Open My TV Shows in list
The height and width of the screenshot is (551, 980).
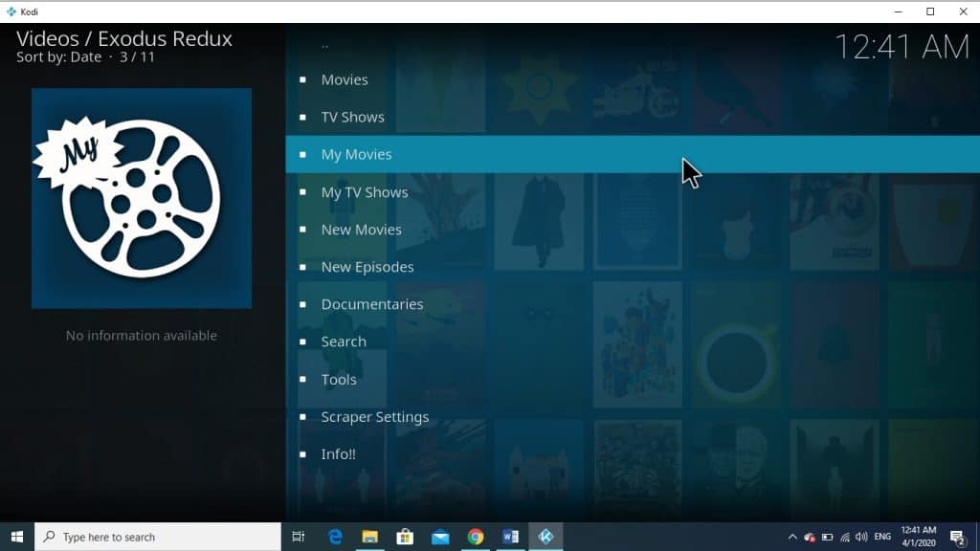click(633, 191)
